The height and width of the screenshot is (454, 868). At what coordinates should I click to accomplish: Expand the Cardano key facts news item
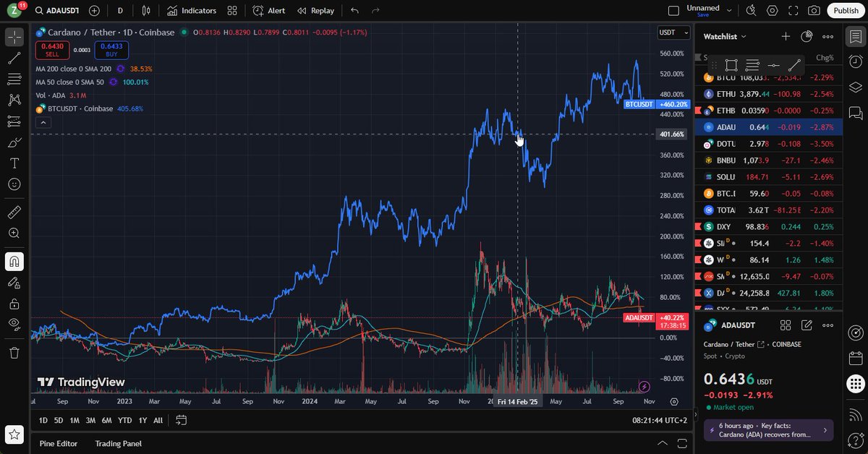768,430
